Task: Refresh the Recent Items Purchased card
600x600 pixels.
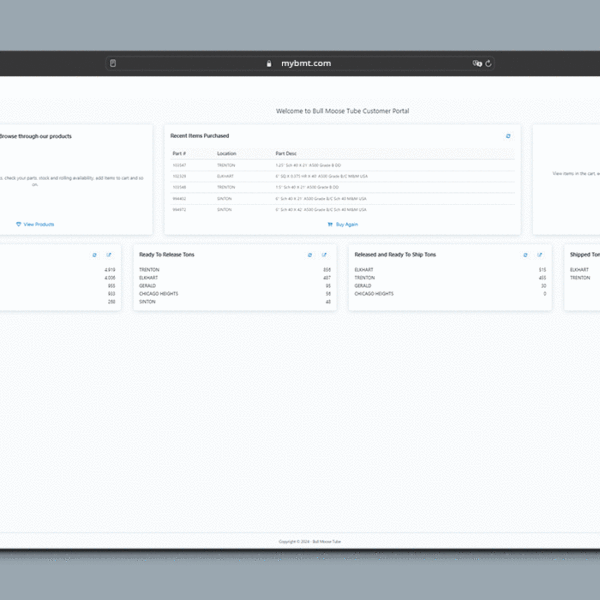Action: pos(508,135)
